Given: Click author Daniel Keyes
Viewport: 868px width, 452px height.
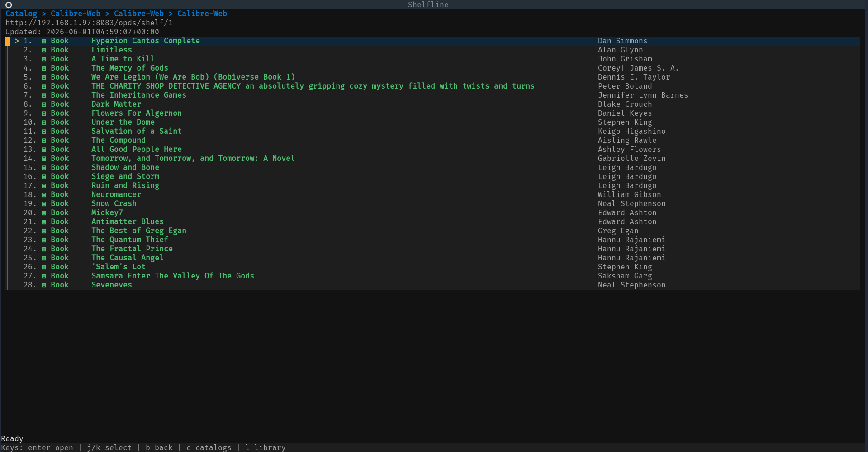Looking at the screenshot, I should (625, 113).
